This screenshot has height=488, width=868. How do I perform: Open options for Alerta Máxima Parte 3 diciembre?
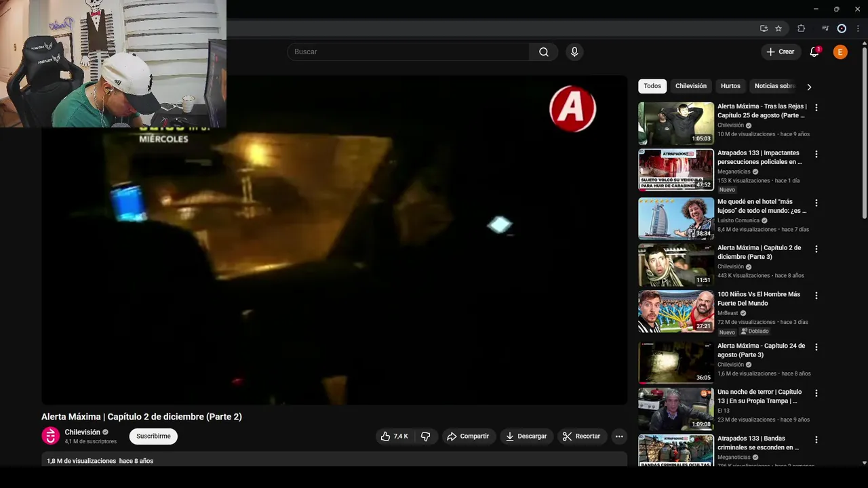pos(816,249)
